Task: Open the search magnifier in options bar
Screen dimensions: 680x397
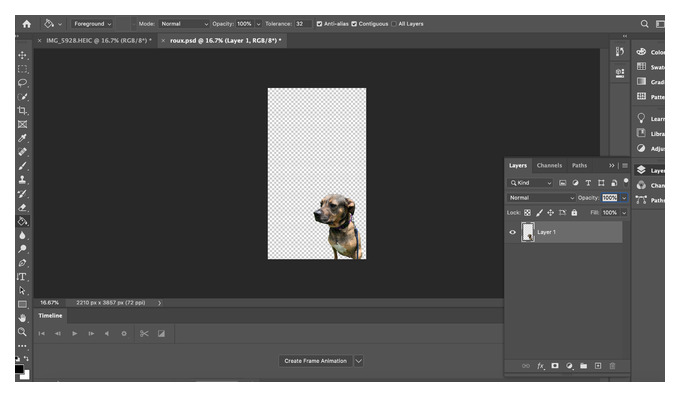Action: (x=644, y=24)
